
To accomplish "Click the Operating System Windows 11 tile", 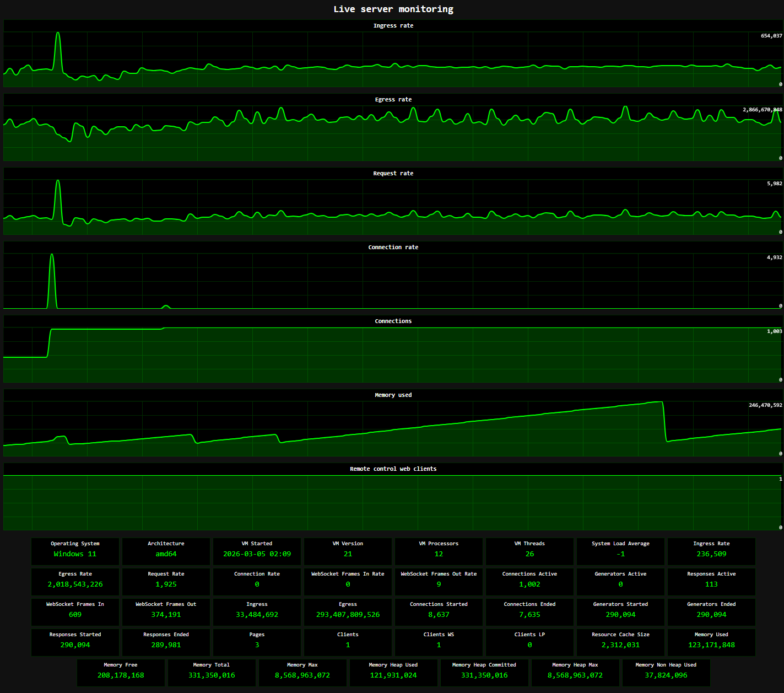I will pos(75,551).
